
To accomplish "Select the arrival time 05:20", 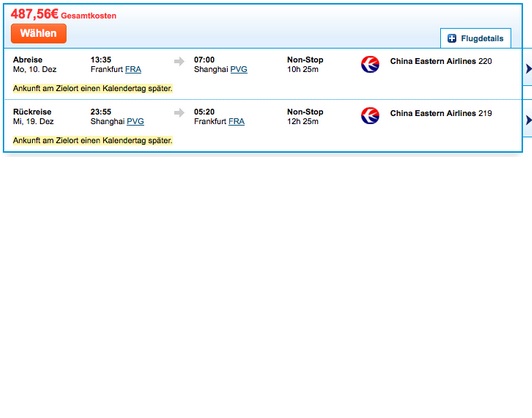I will click(204, 112).
